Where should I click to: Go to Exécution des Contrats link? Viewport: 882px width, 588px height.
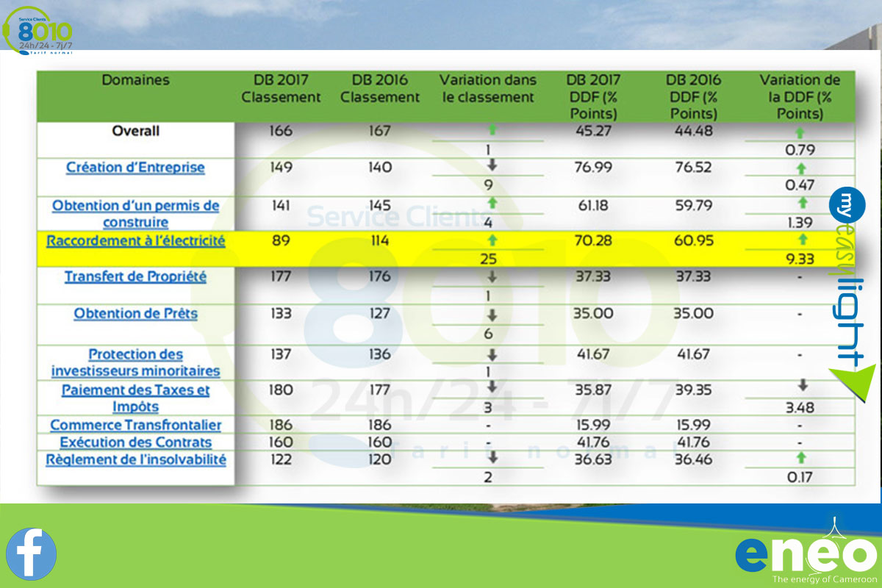click(x=135, y=442)
